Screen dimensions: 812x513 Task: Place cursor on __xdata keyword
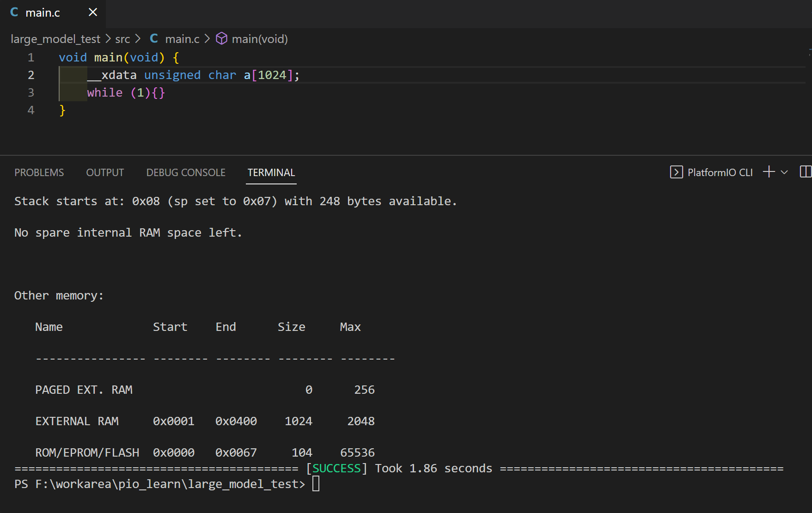(112, 75)
